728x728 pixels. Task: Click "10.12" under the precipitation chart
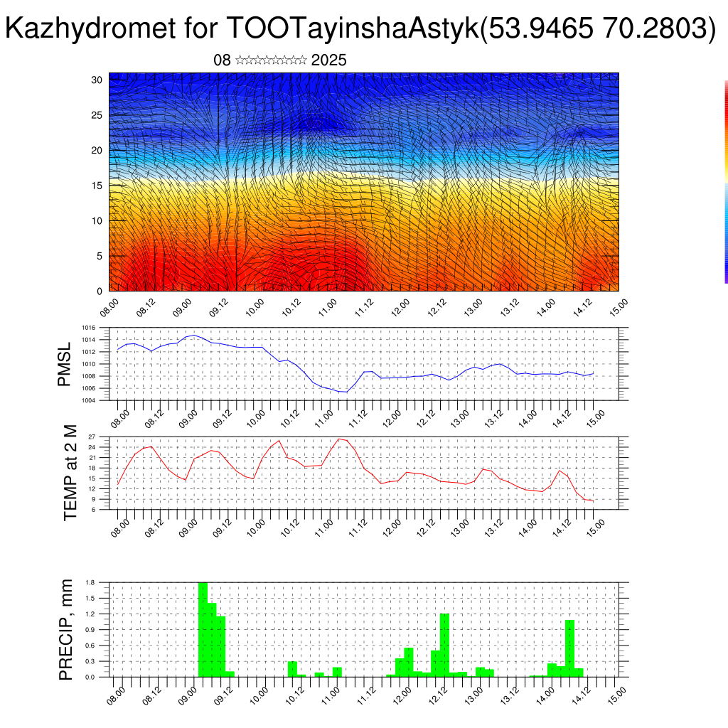coord(294,697)
